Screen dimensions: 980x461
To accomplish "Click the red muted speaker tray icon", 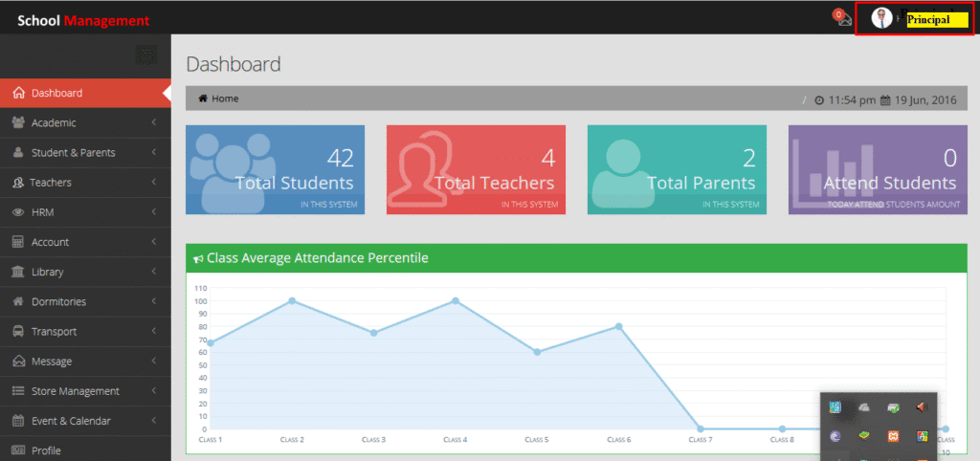I will pyautogui.click(x=922, y=407).
